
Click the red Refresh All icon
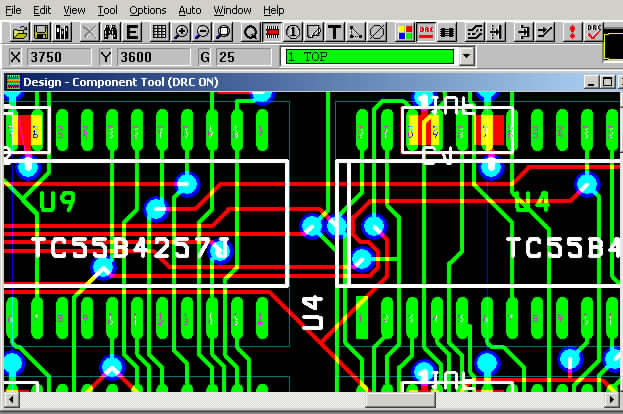coord(572,32)
